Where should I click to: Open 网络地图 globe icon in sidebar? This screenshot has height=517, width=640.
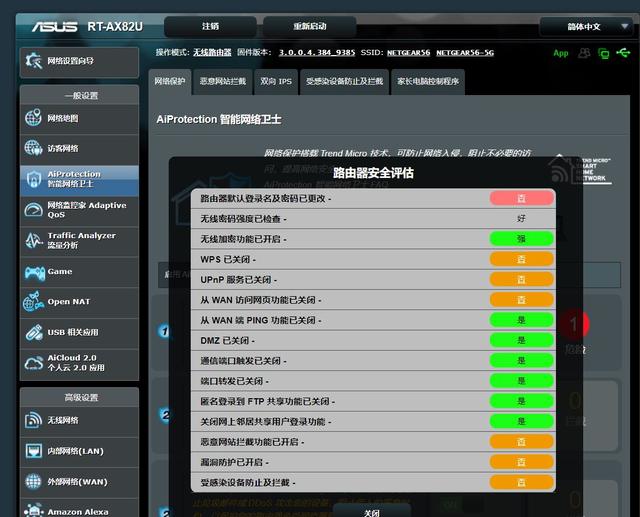33,118
